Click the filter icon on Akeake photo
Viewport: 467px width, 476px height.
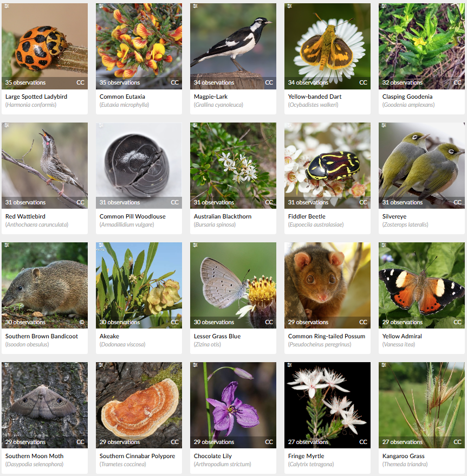coord(101,245)
